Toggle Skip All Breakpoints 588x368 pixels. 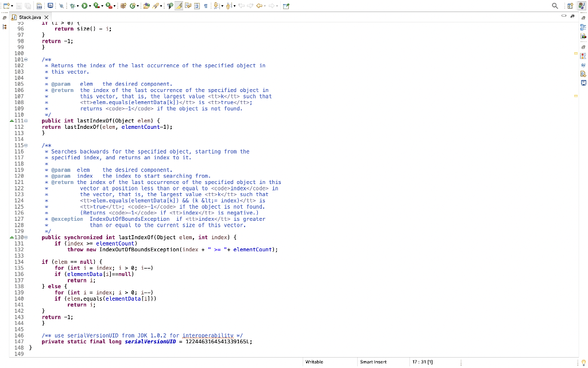(x=61, y=6)
